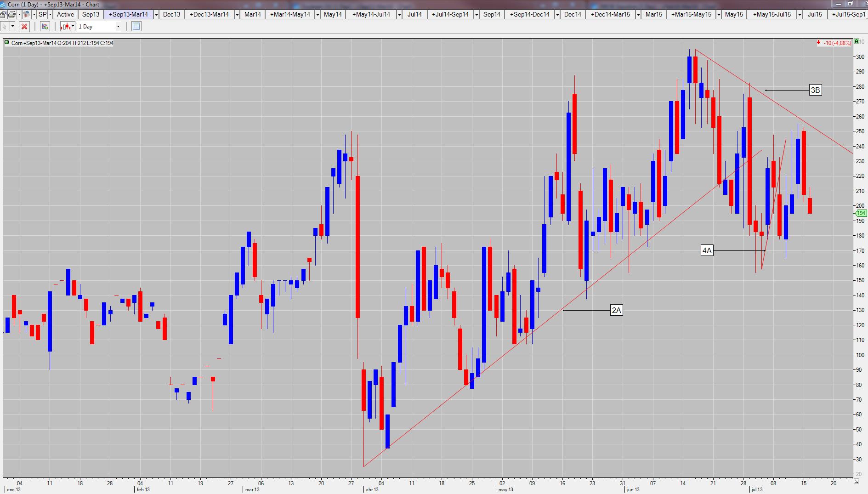This screenshot has width=868, height=494.
Task: Open the +Sep14-Dec14 spread tab
Action: point(530,14)
